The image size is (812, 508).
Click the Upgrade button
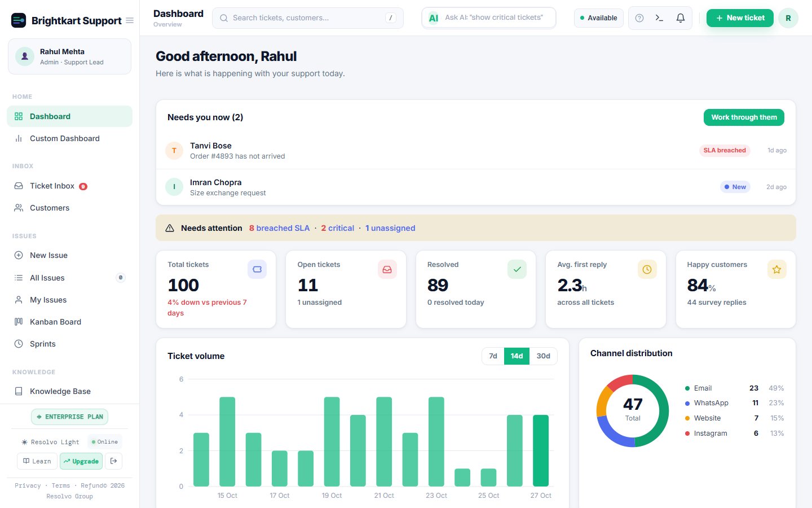point(81,461)
